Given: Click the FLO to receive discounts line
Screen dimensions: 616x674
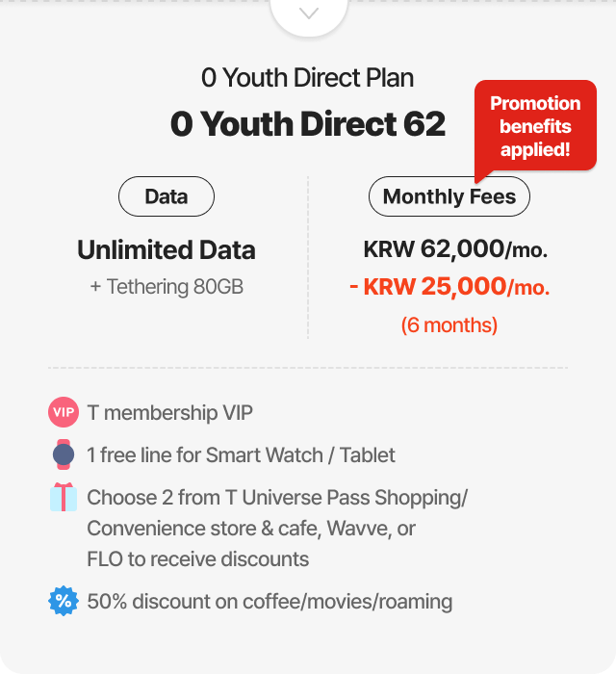Looking at the screenshot, I should pyautogui.click(x=197, y=559).
